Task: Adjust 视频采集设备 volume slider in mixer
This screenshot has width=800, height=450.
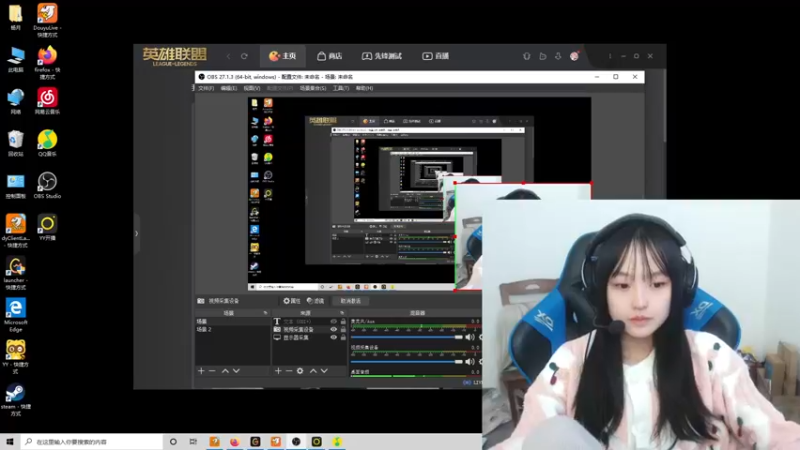Action: click(406, 362)
